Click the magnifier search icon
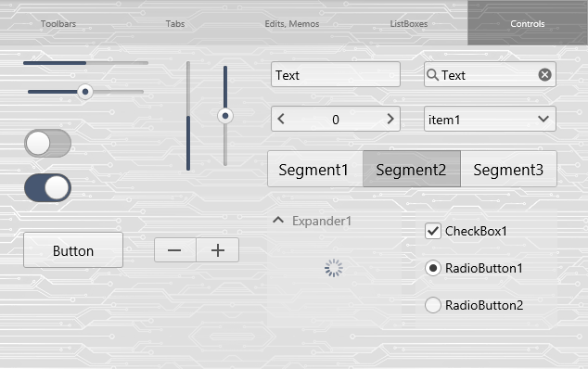 432,75
